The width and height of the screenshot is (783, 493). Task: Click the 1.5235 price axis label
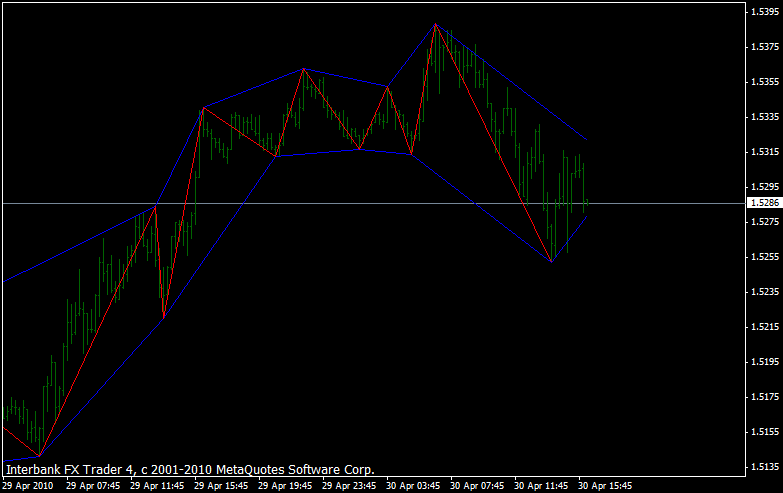pos(765,291)
